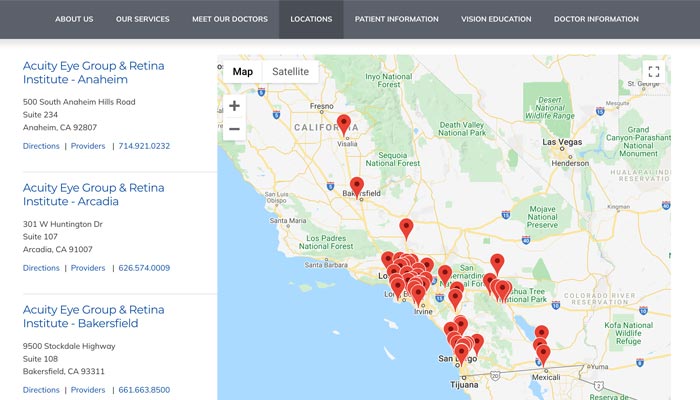This screenshot has height=400, width=700.
Task: Click the map pin near Irvine
Action: pos(418,296)
